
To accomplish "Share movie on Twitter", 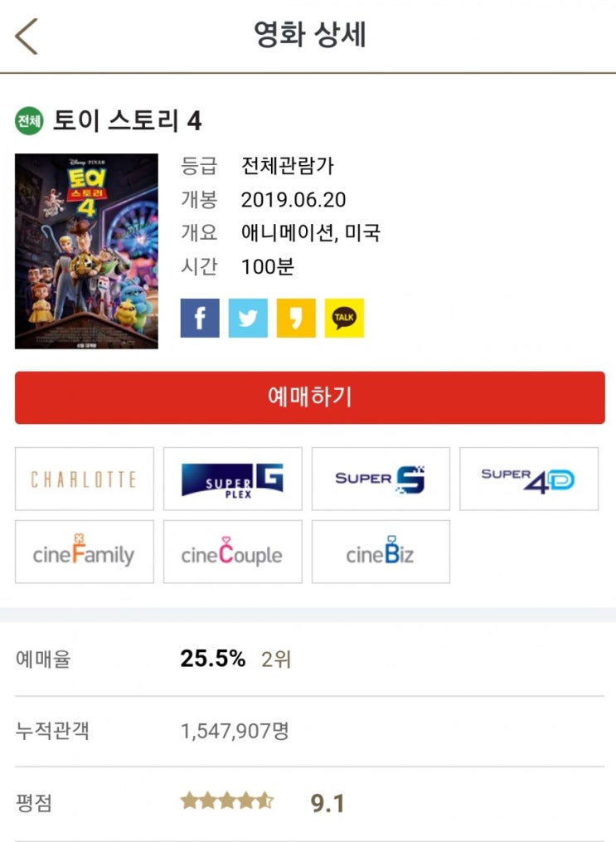I will click(x=248, y=318).
